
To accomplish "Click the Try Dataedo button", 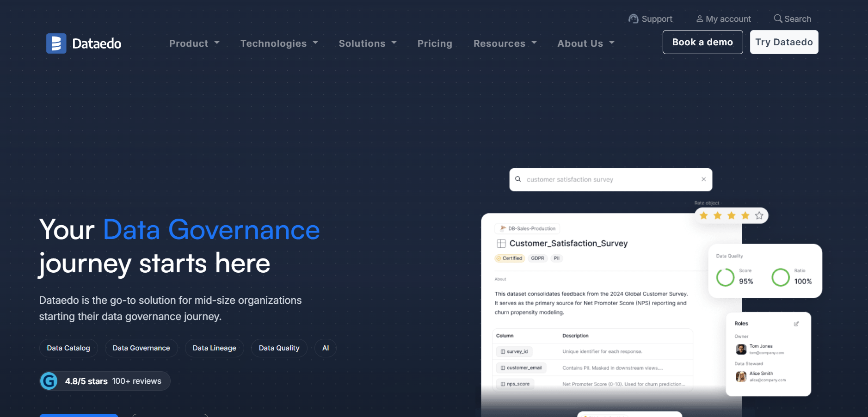I will click(784, 42).
